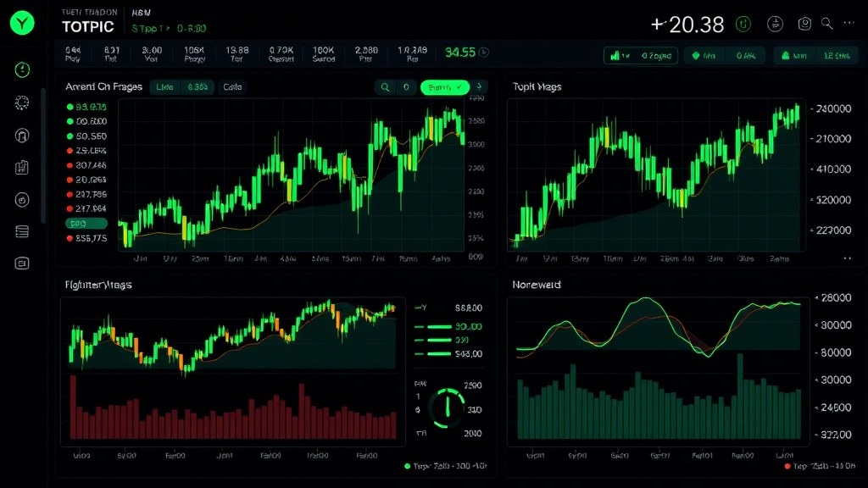Open the headphones-style sidebar icon
868x488 pixels.
pos(22,135)
